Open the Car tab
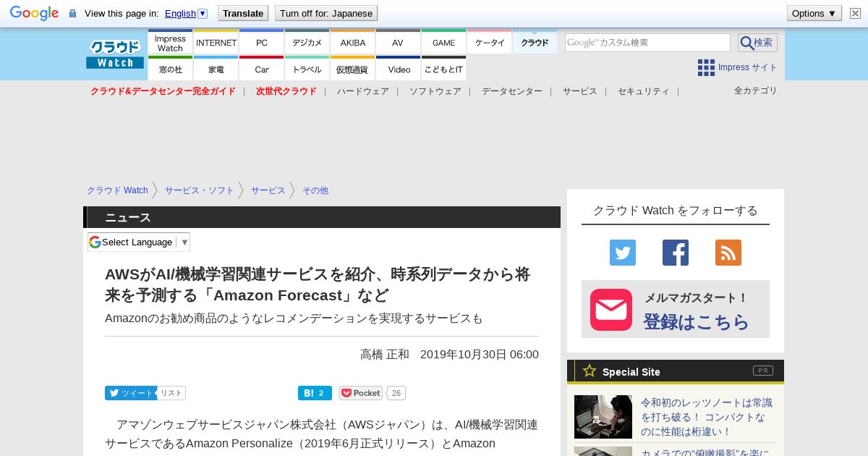868x456 pixels. pyautogui.click(x=262, y=69)
